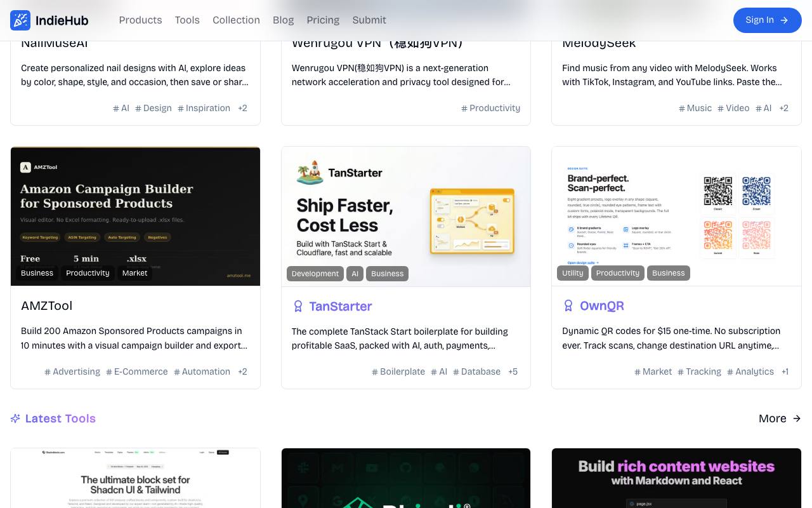The image size is (812, 508).
Task: Open the Blog page
Action: tap(283, 20)
